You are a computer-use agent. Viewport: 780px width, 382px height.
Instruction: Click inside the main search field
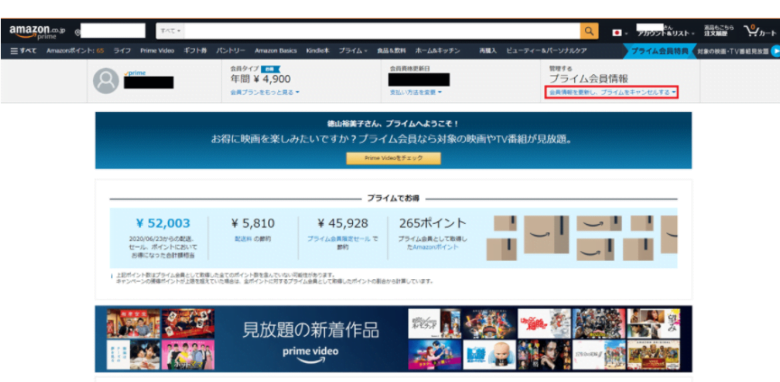(x=382, y=31)
